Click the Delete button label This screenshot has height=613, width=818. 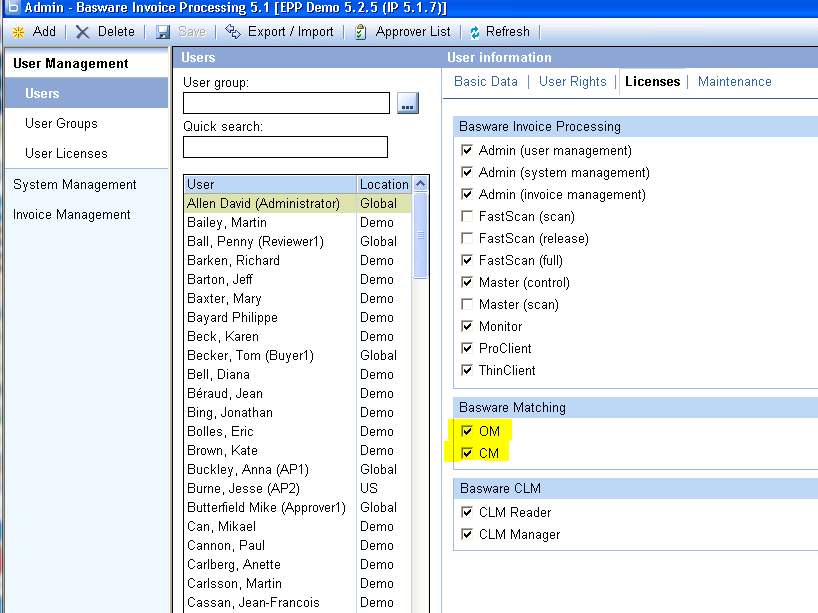[116, 32]
